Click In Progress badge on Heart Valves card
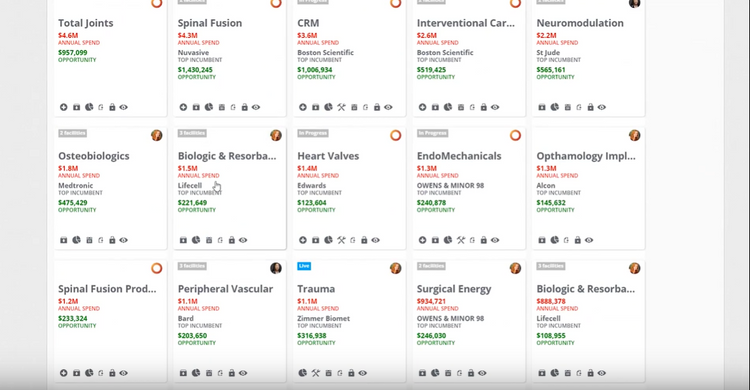750x390 pixels. (313, 133)
